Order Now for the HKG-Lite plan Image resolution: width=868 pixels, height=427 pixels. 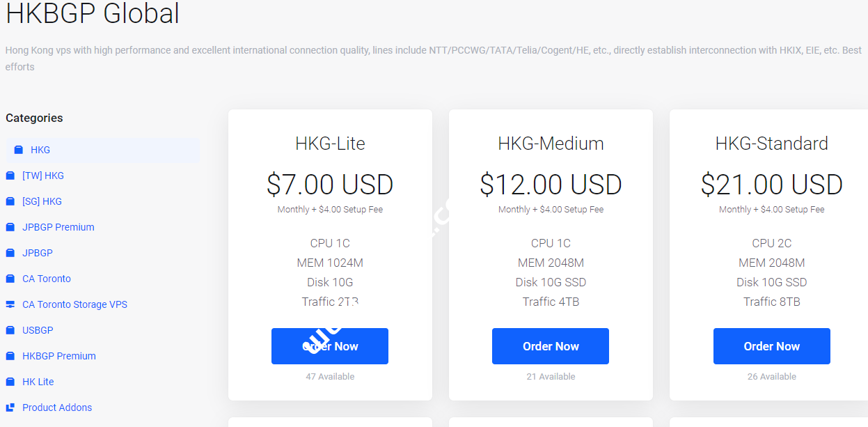tap(329, 346)
